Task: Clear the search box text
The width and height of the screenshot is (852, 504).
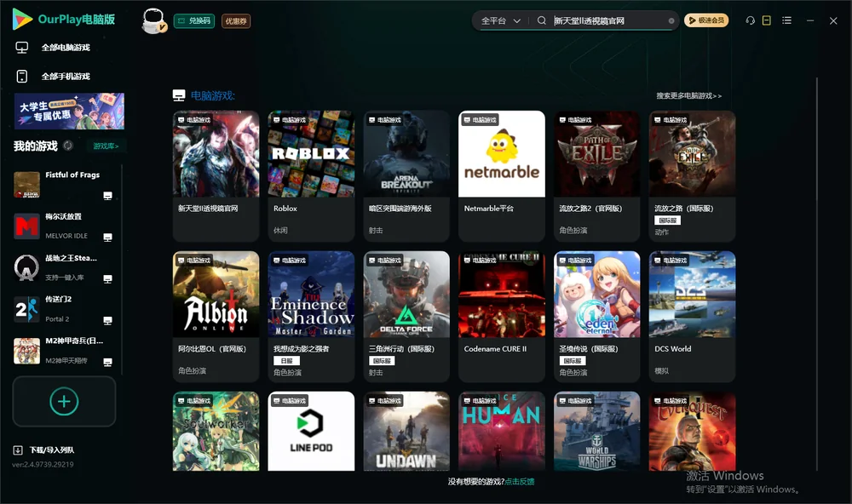Action: click(x=671, y=21)
